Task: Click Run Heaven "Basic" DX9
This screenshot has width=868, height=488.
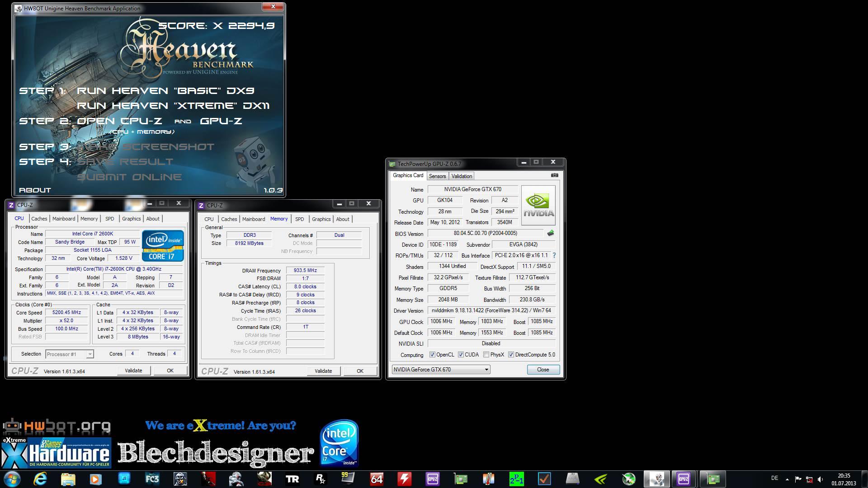Action: tap(165, 91)
